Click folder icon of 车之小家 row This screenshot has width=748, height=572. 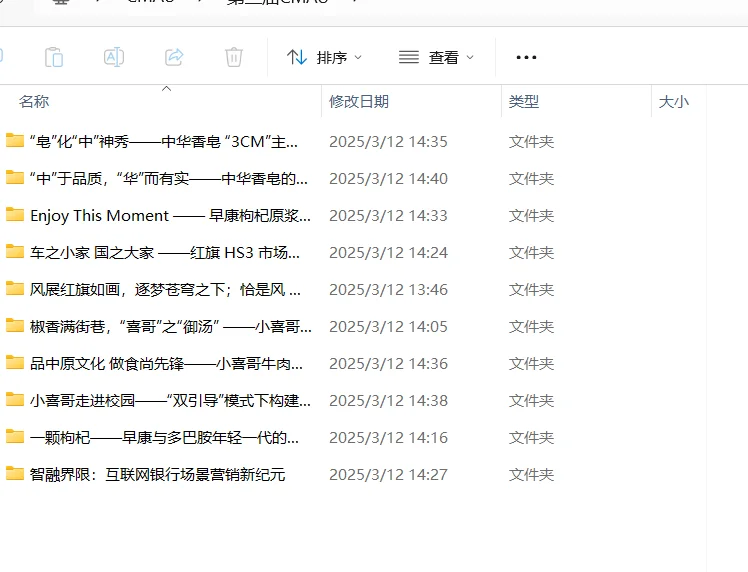15,251
